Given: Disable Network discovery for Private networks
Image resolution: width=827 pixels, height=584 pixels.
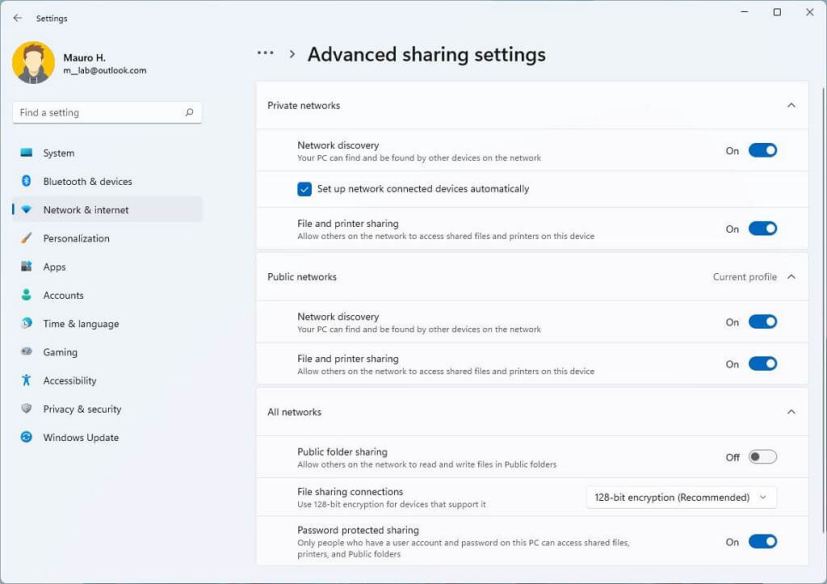Looking at the screenshot, I should [762, 149].
